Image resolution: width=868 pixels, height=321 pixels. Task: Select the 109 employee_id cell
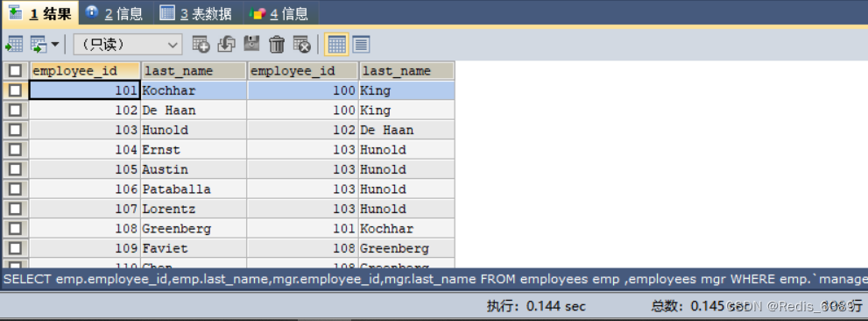[x=84, y=248]
